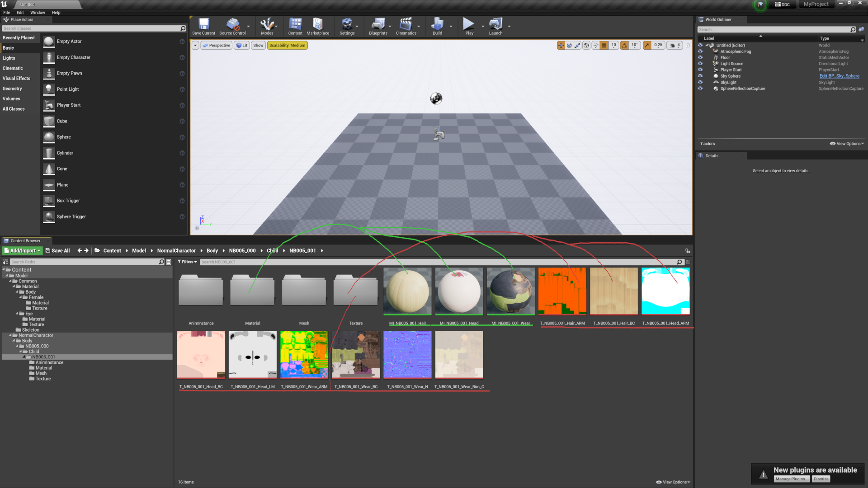Open File menu
Viewport: 868px width, 488px height.
pyautogui.click(x=7, y=13)
